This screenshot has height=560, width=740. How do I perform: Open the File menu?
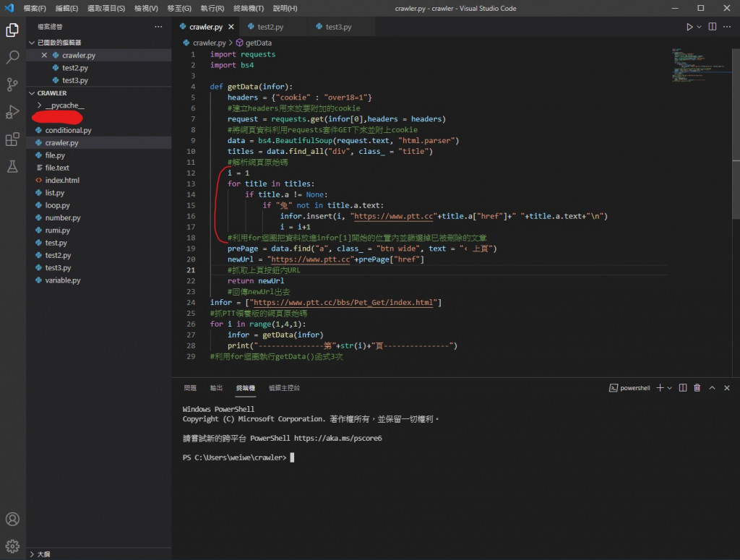tap(35, 8)
